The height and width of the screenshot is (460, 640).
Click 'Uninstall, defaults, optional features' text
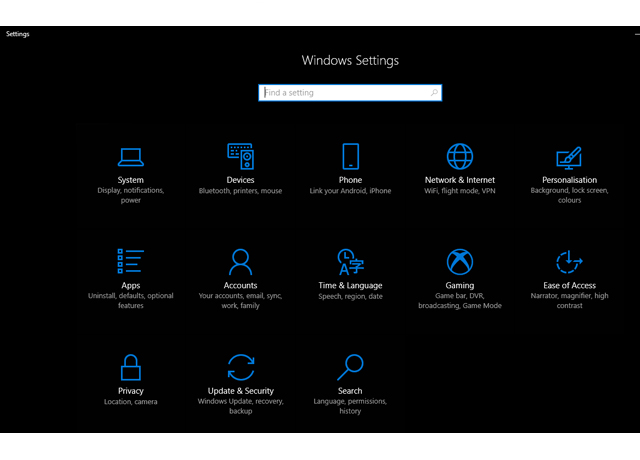point(131,300)
